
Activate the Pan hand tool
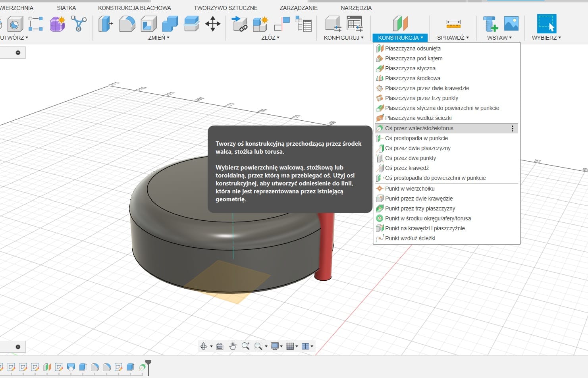(233, 346)
